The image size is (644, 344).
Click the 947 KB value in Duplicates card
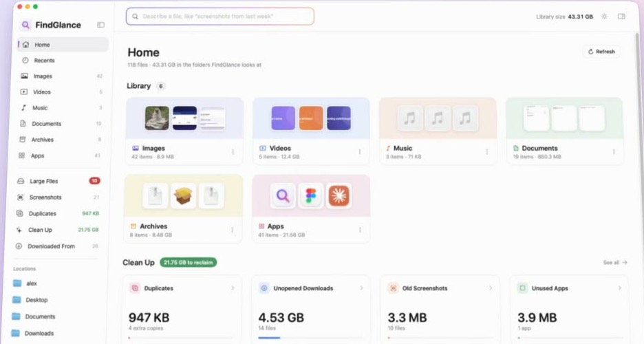click(149, 318)
